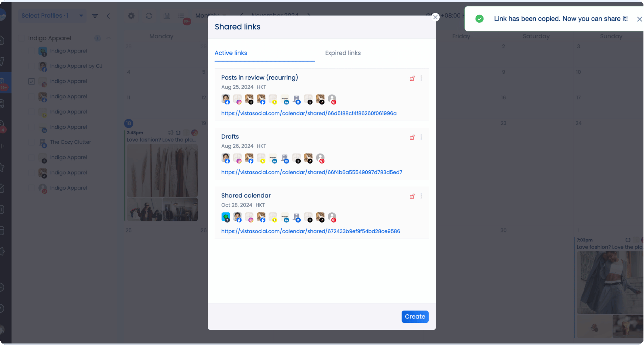The height and width of the screenshot is (345, 644).
Task: Select the Active links tab
Action: coord(231,53)
